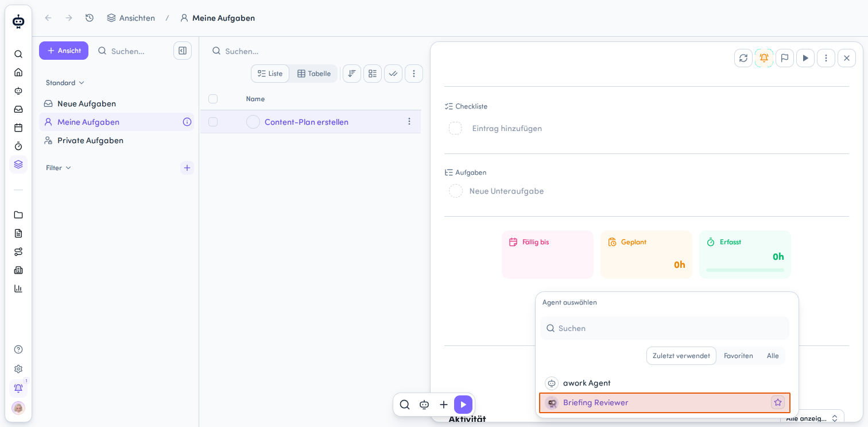Switch to Liste view toggle
The width and height of the screenshot is (868, 427).
pyautogui.click(x=270, y=74)
